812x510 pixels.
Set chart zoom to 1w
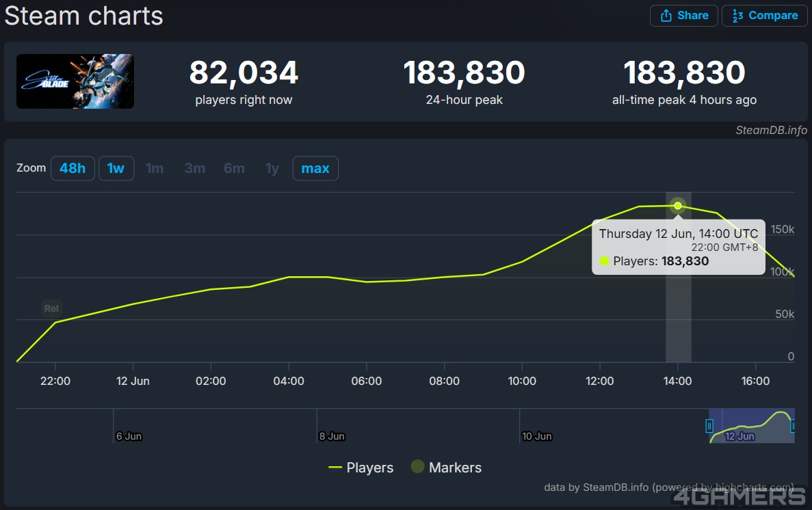116,168
